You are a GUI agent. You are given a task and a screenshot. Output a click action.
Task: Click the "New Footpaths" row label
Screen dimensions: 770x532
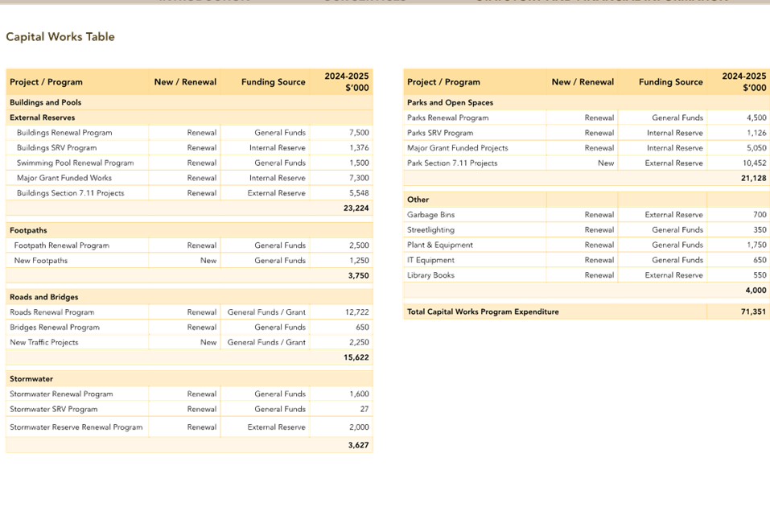pyautogui.click(x=41, y=261)
